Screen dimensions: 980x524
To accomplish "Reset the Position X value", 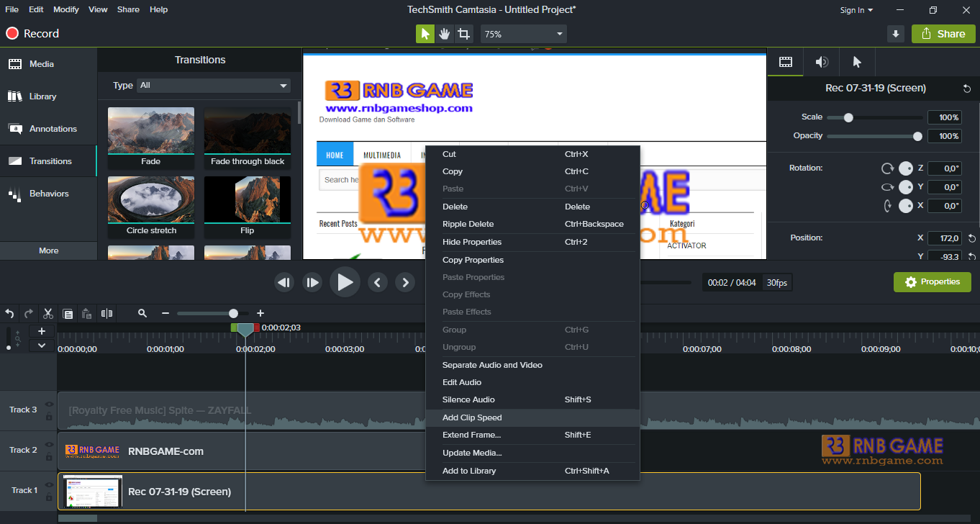I will (x=972, y=238).
